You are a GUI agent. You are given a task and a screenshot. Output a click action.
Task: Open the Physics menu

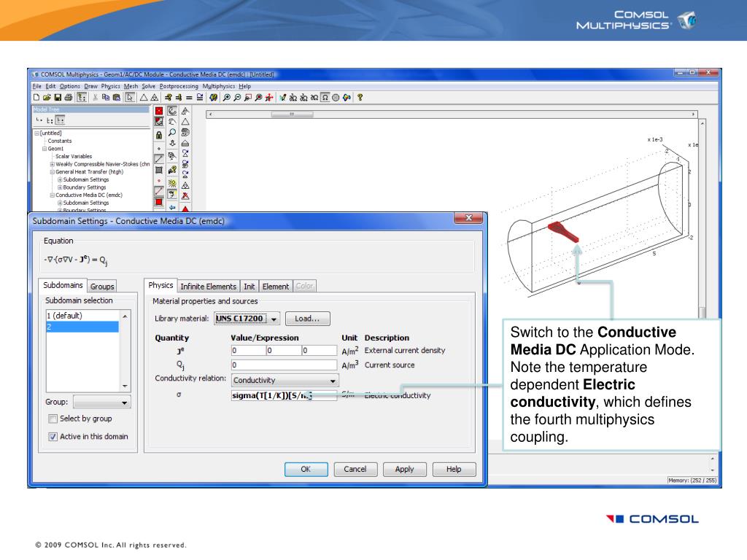(x=111, y=86)
